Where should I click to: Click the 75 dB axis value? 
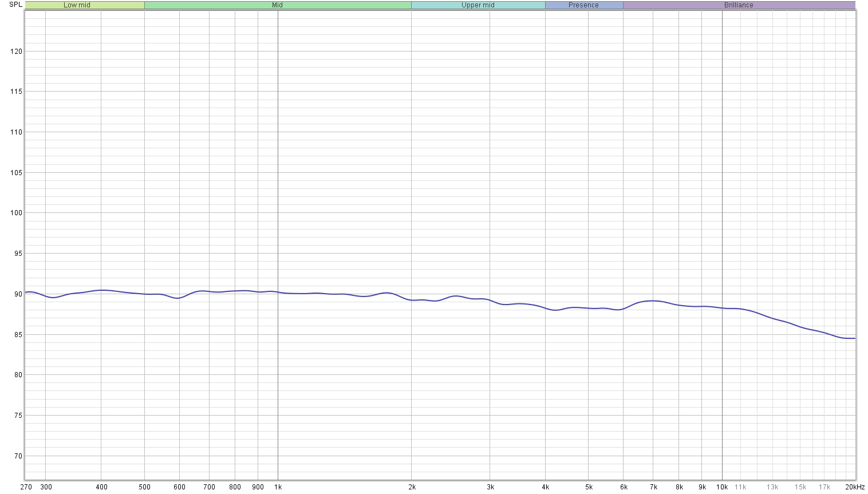coord(18,416)
